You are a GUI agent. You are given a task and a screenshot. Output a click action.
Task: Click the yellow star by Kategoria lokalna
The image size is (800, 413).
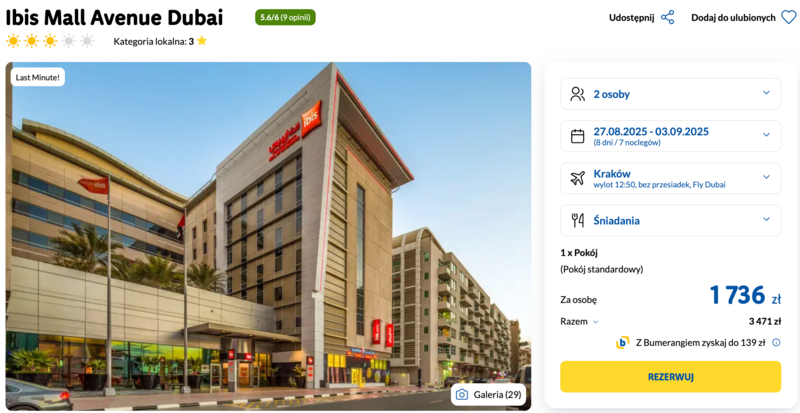coord(202,41)
